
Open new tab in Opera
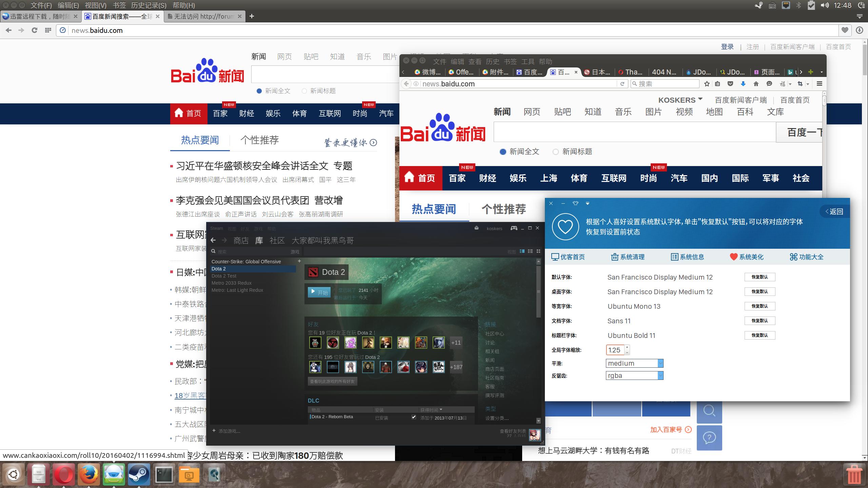[x=252, y=16]
